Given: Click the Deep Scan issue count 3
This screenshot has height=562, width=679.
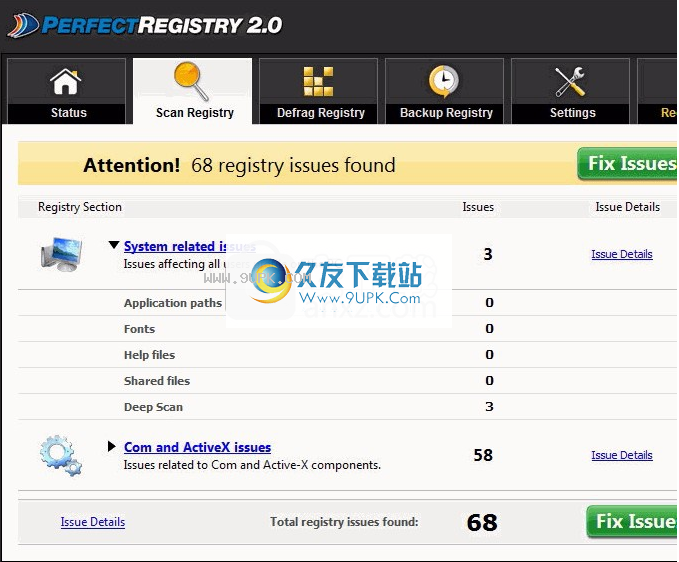Looking at the screenshot, I should [x=489, y=407].
